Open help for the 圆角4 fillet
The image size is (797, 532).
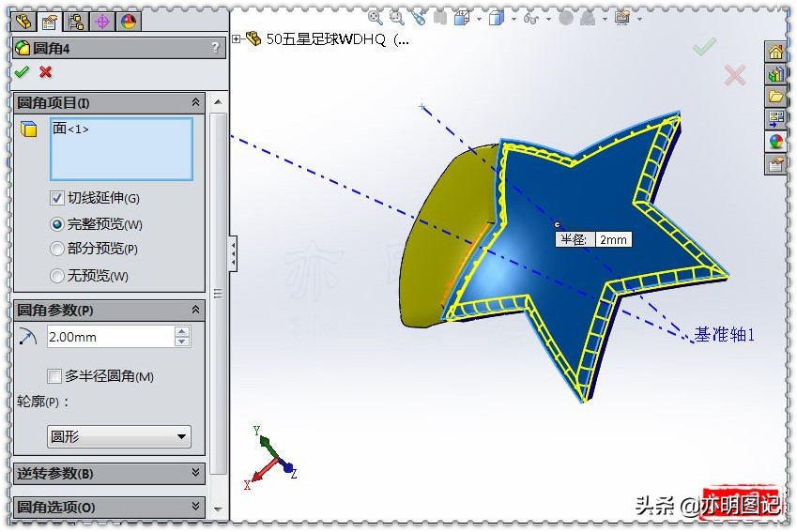pos(216,48)
